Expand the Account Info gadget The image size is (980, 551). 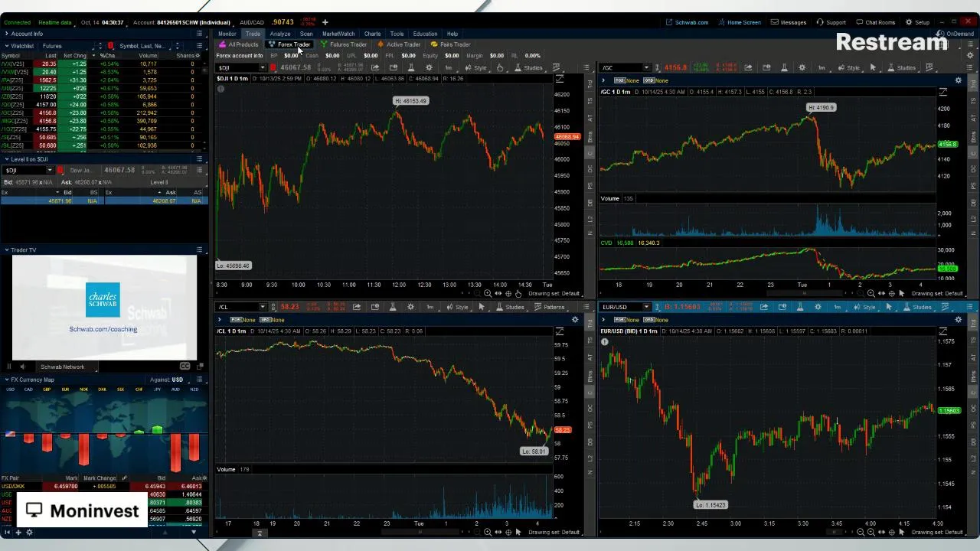pyautogui.click(x=6, y=34)
